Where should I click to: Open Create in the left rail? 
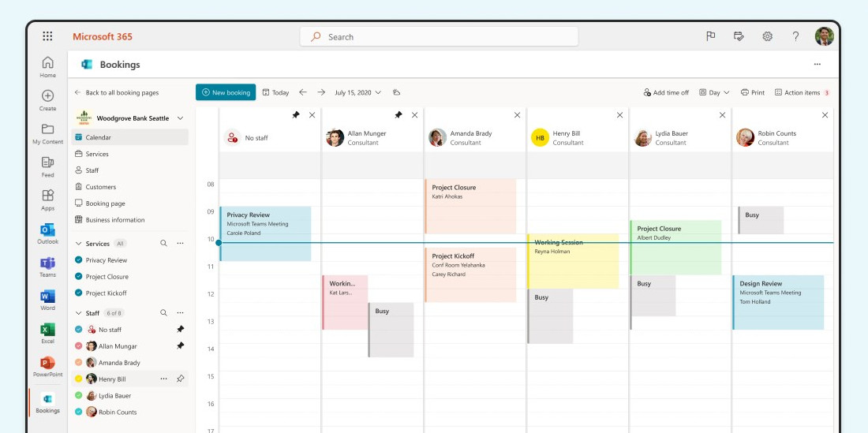47,100
